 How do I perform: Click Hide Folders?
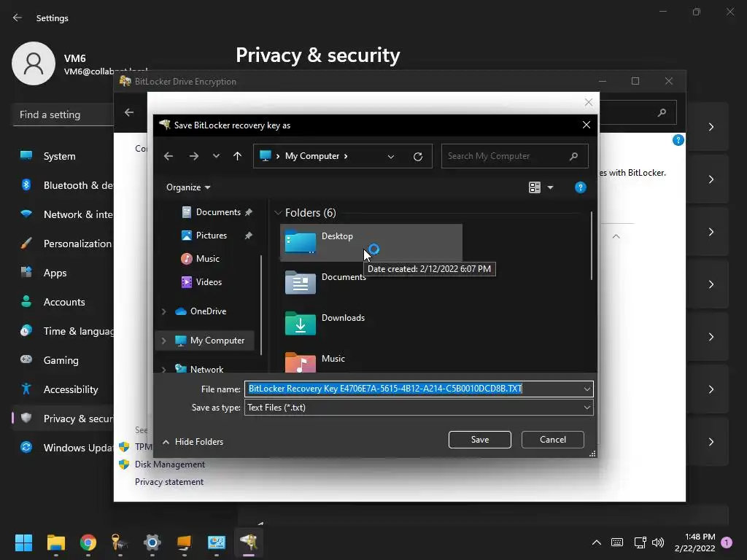pyautogui.click(x=193, y=442)
